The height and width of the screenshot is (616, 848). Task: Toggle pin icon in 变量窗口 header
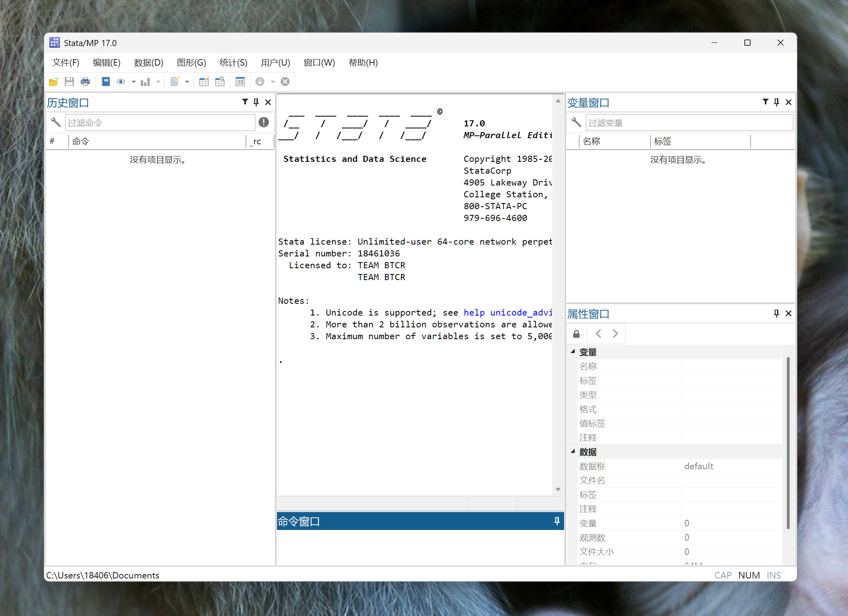coord(777,102)
